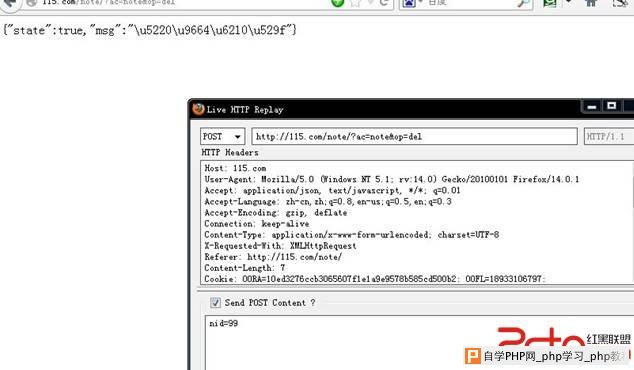634x370 pixels.
Task: Open the POST method dropdown
Action: [x=222, y=137]
